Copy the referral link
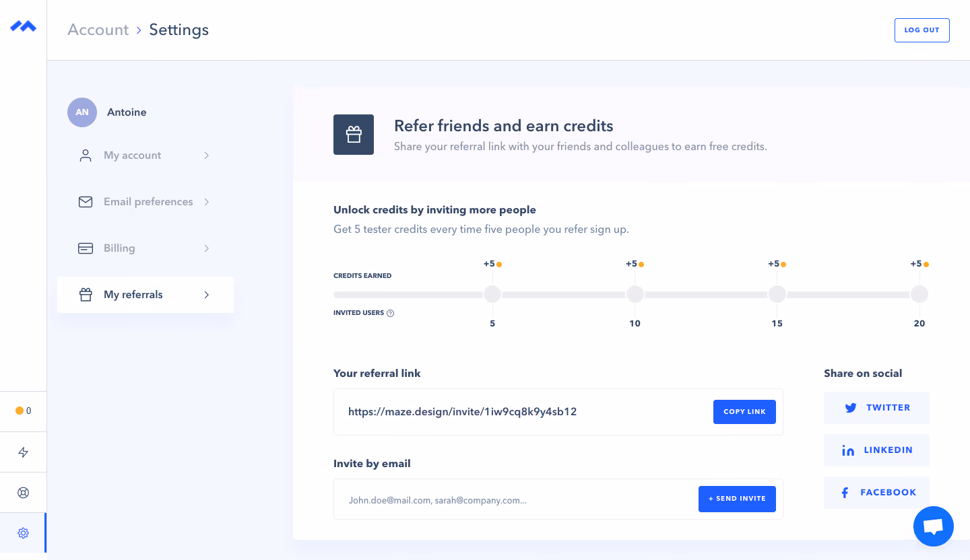This screenshot has height=560, width=970. tap(744, 412)
